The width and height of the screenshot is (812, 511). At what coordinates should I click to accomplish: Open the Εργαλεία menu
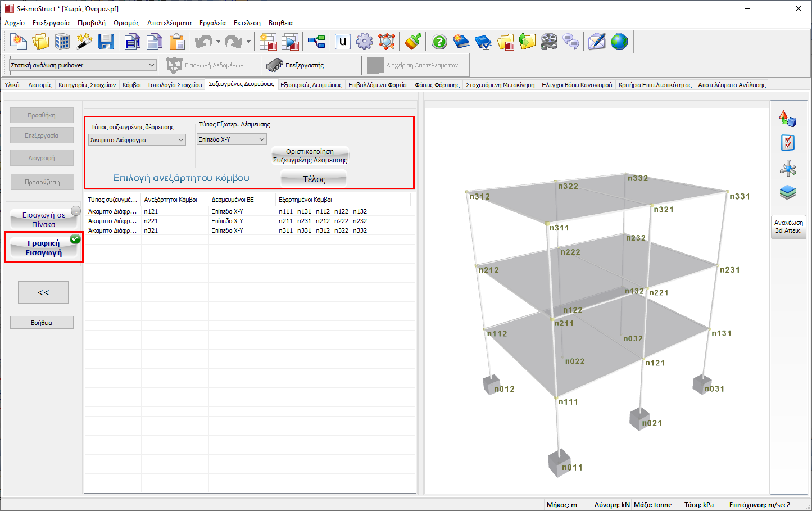(x=212, y=23)
